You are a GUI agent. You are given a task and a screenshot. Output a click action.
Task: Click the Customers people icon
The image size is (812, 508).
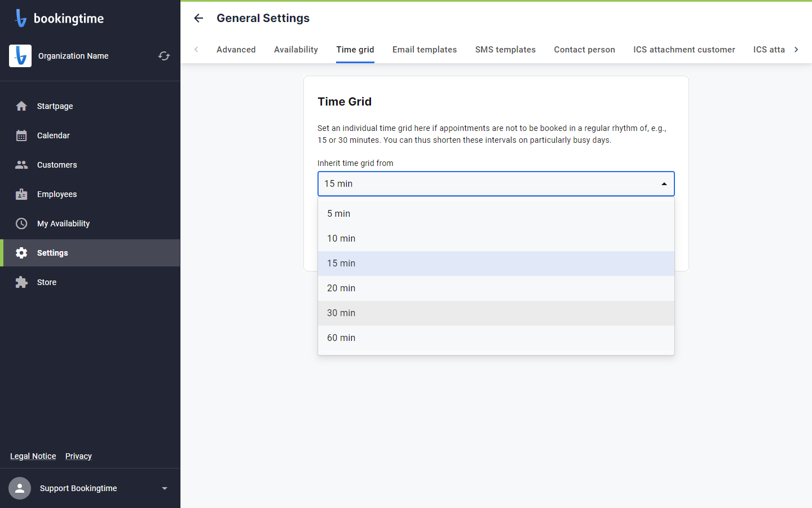pos(21,165)
